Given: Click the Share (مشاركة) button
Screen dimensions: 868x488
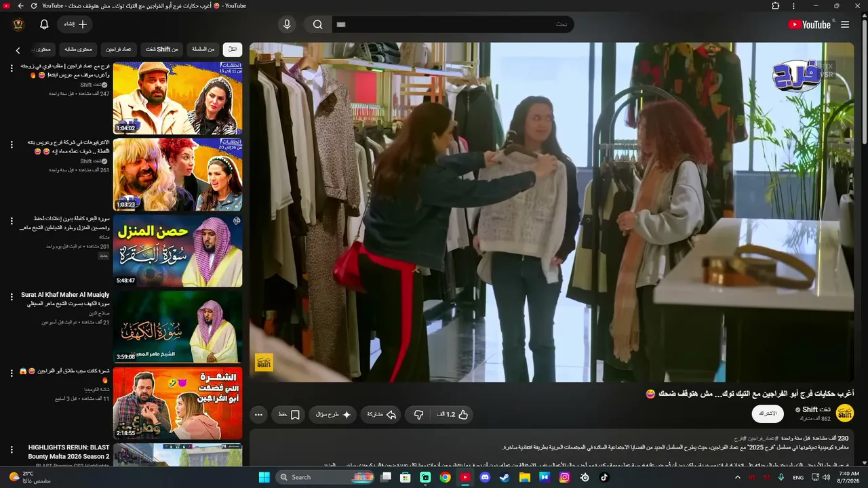Looking at the screenshot, I should pyautogui.click(x=382, y=414).
